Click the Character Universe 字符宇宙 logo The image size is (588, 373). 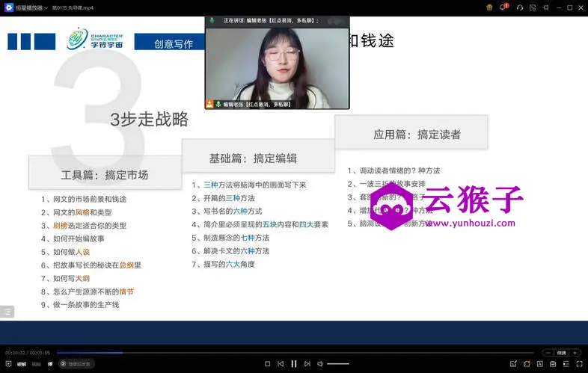pyautogui.click(x=95, y=40)
